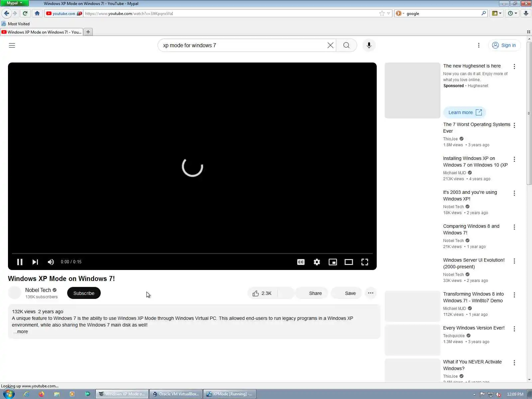Clear the YouTube search box text
The image size is (532, 399).
pos(330,45)
